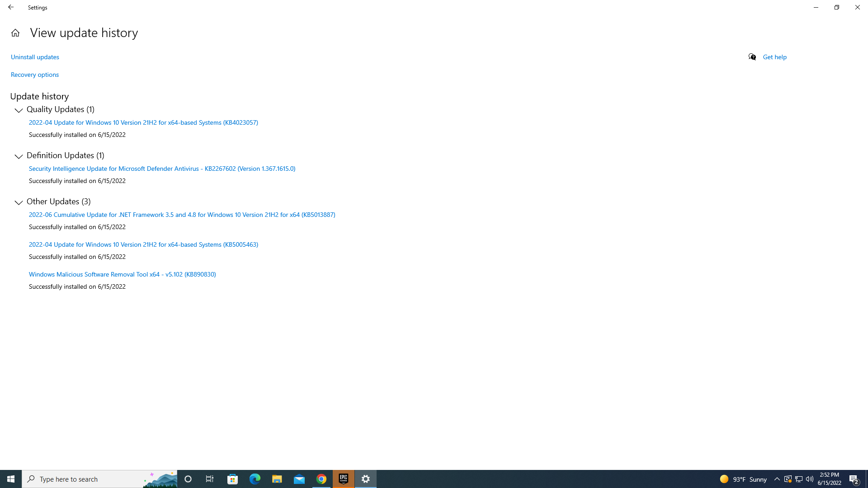Image resolution: width=868 pixels, height=488 pixels.
Task: Open the Malicious Software Removal Tool update
Action: click(122, 274)
